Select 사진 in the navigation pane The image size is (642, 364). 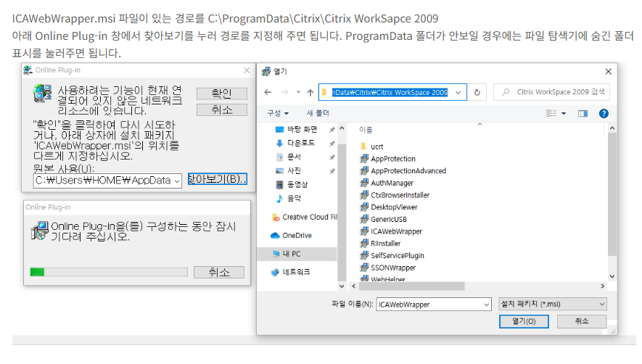(294, 170)
